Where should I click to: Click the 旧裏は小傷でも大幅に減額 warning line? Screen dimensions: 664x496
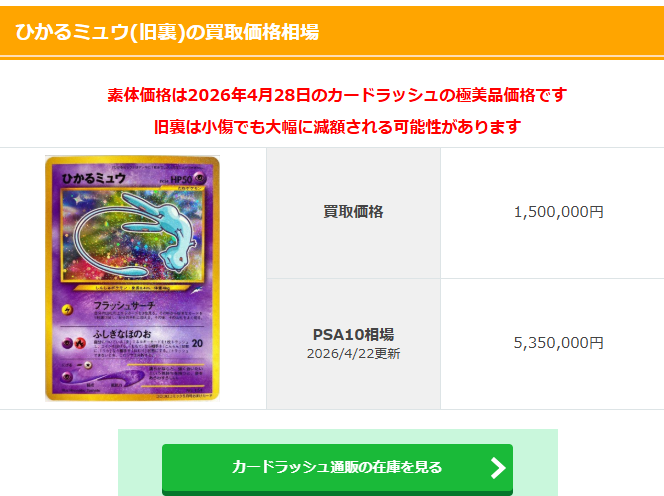coord(337,127)
